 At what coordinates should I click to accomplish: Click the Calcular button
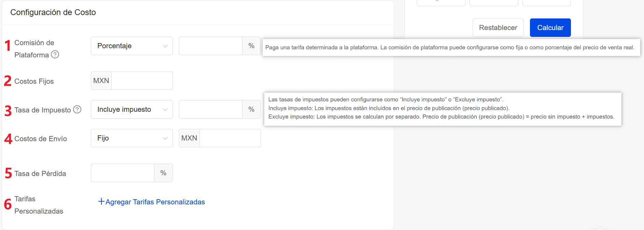(550, 28)
